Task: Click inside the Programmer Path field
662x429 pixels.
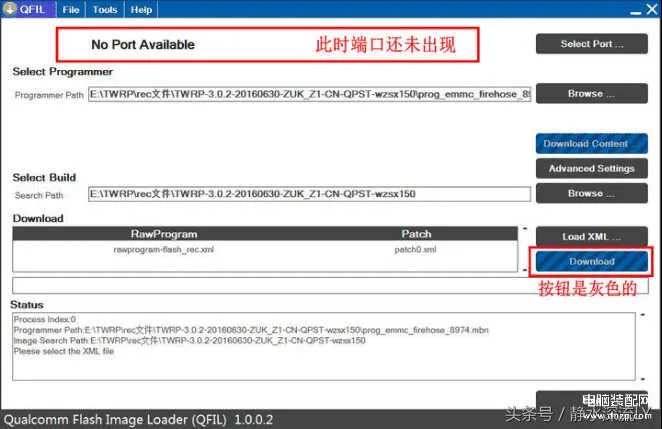Action: (x=309, y=94)
